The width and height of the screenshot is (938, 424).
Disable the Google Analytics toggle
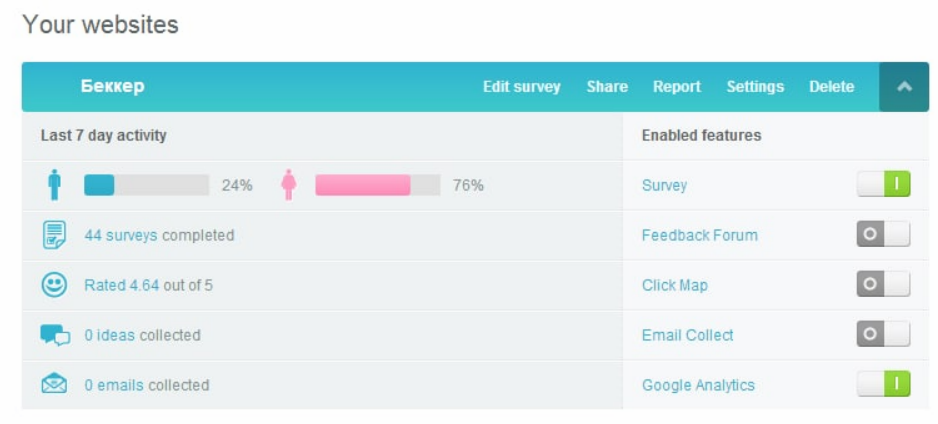[884, 384]
